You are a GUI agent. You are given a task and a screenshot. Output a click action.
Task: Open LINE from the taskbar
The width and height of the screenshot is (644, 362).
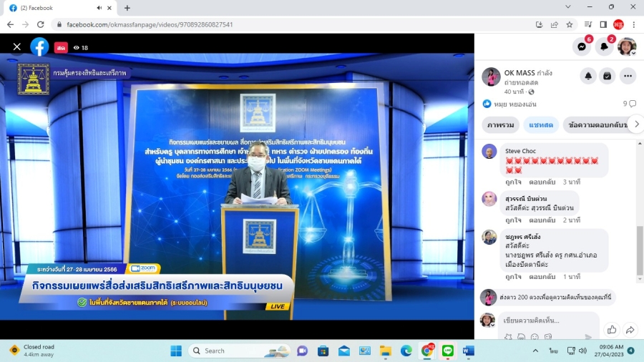(x=448, y=351)
